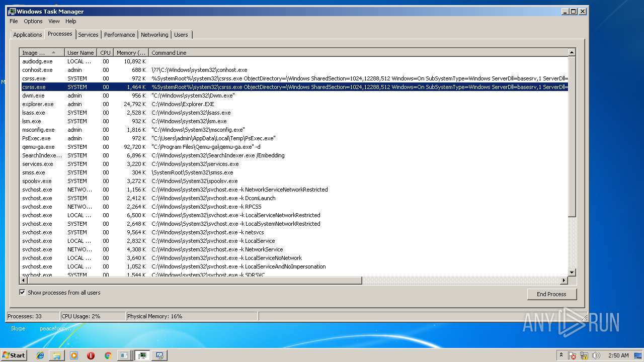This screenshot has height=362, width=644.
Task: Click the red Opera icon in taskbar
Action: point(91,355)
